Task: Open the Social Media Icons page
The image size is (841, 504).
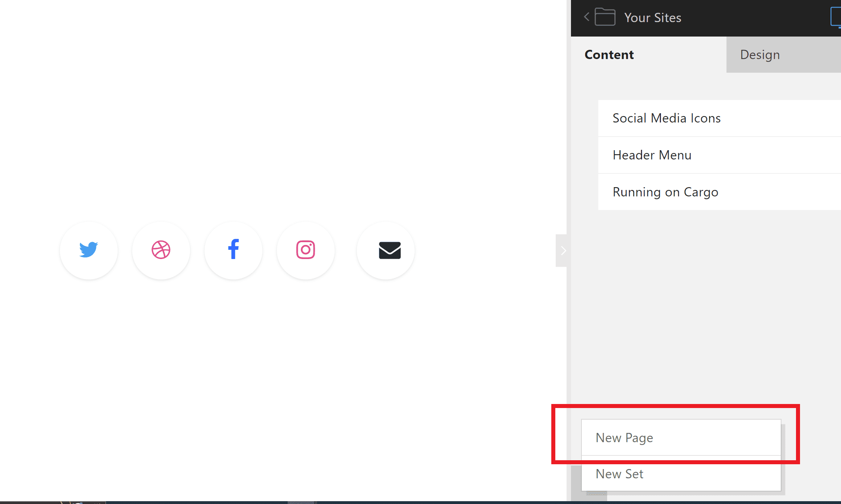Action: (x=719, y=118)
